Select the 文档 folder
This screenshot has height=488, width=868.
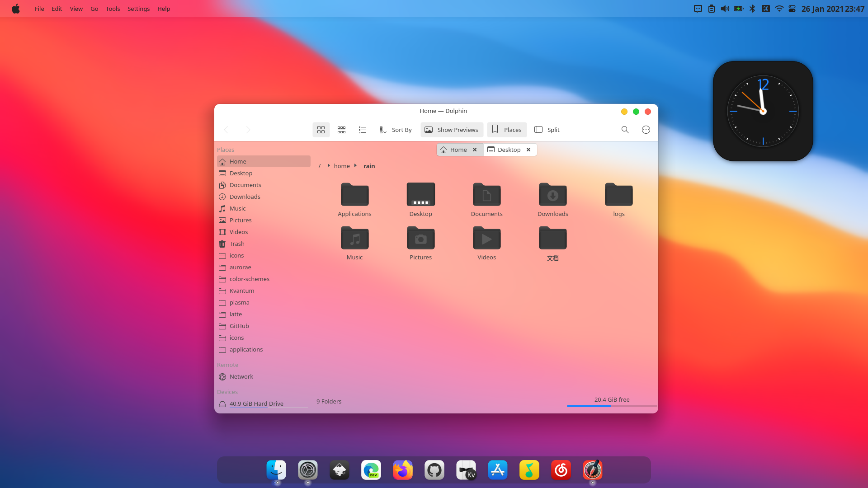(x=553, y=244)
